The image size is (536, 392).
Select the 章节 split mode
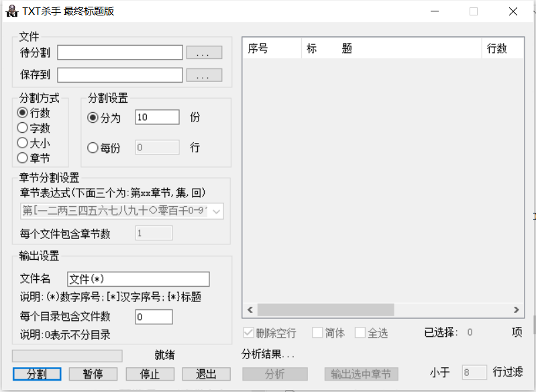pos(23,158)
